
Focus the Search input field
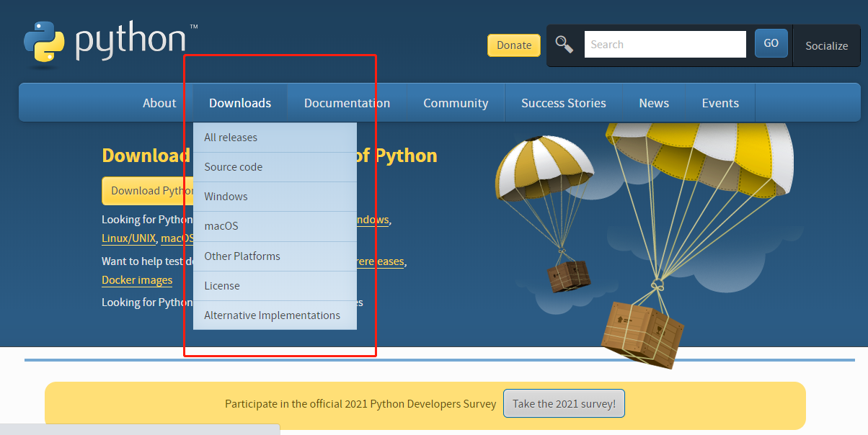(665, 45)
